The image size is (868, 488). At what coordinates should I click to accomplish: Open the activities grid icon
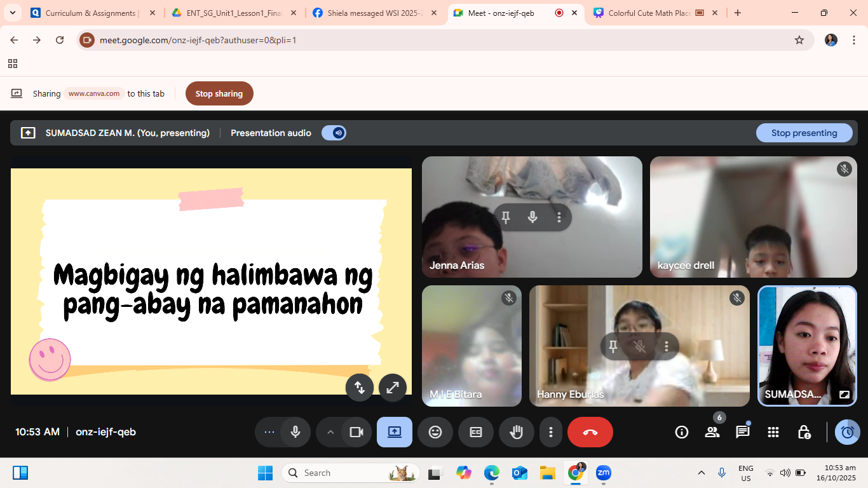coord(773,432)
